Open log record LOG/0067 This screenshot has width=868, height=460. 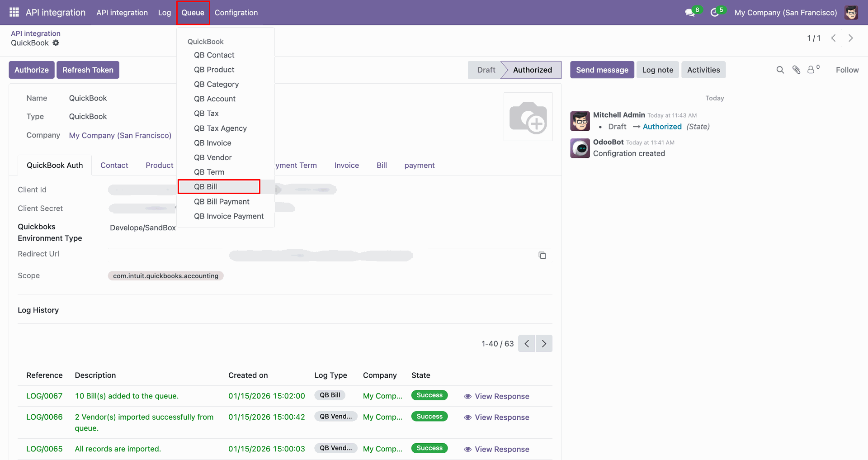pos(44,396)
